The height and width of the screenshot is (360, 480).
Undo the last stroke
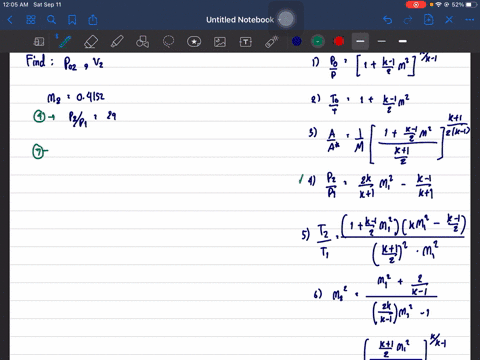387,20
